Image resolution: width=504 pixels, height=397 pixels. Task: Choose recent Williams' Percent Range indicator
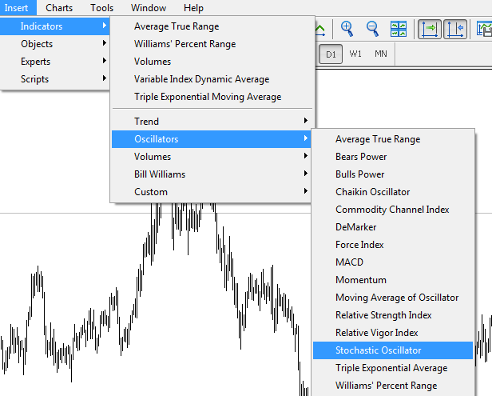pyautogui.click(x=212, y=44)
